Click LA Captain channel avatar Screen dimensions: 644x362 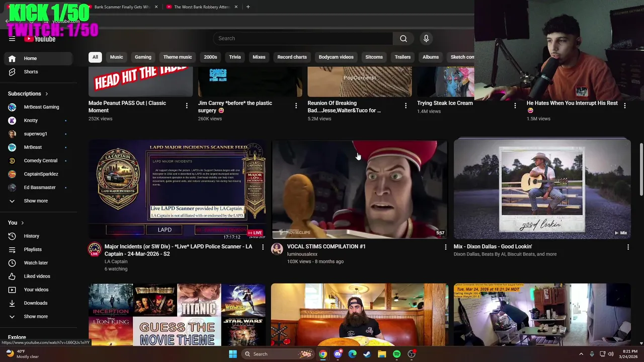pyautogui.click(x=95, y=249)
